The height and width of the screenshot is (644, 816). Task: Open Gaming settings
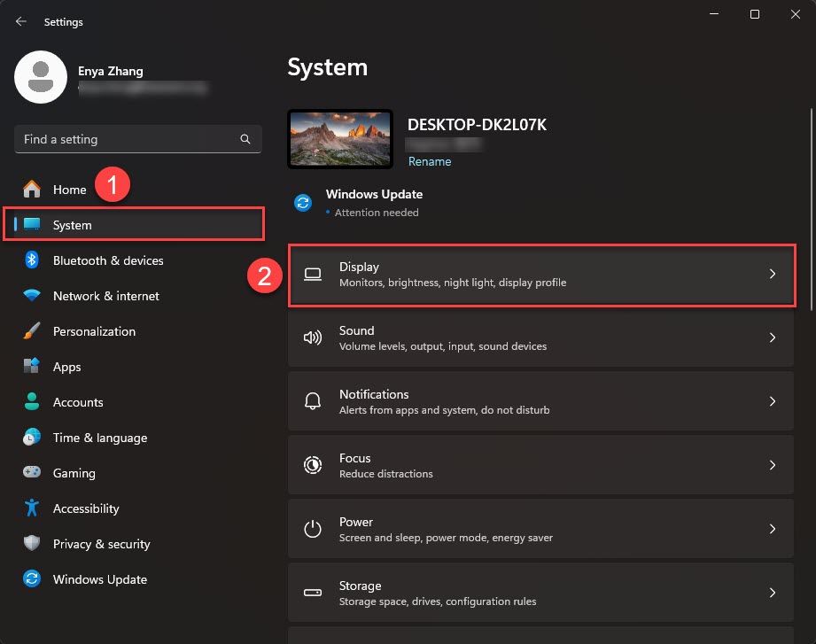click(x=74, y=473)
